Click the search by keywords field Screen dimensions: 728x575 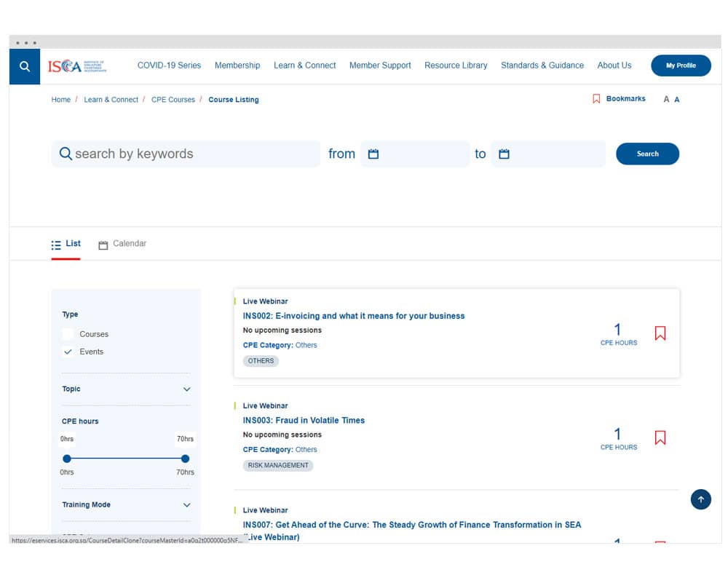pyautogui.click(x=193, y=154)
